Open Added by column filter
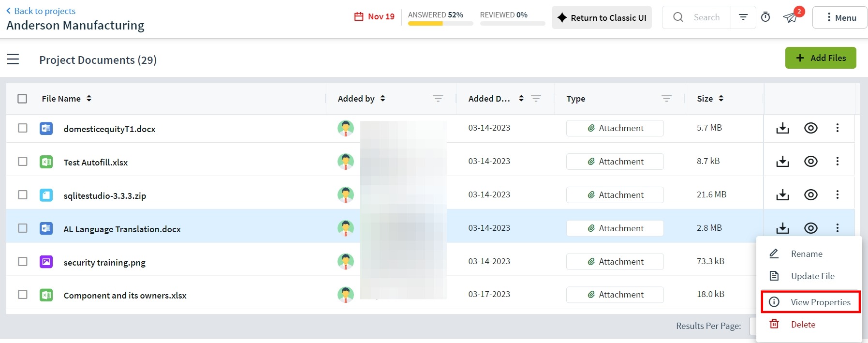The image size is (868, 343). pyautogui.click(x=438, y=98)
